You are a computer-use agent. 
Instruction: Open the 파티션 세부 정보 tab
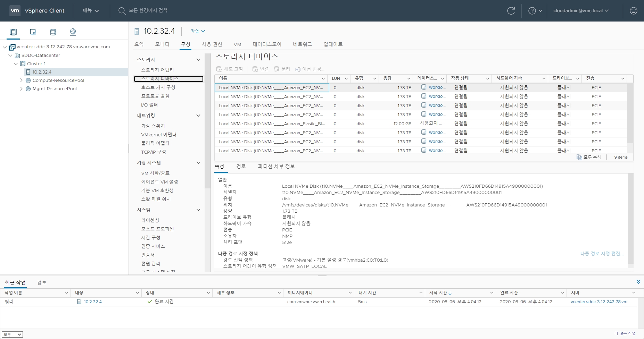click(x=276, y=167)
